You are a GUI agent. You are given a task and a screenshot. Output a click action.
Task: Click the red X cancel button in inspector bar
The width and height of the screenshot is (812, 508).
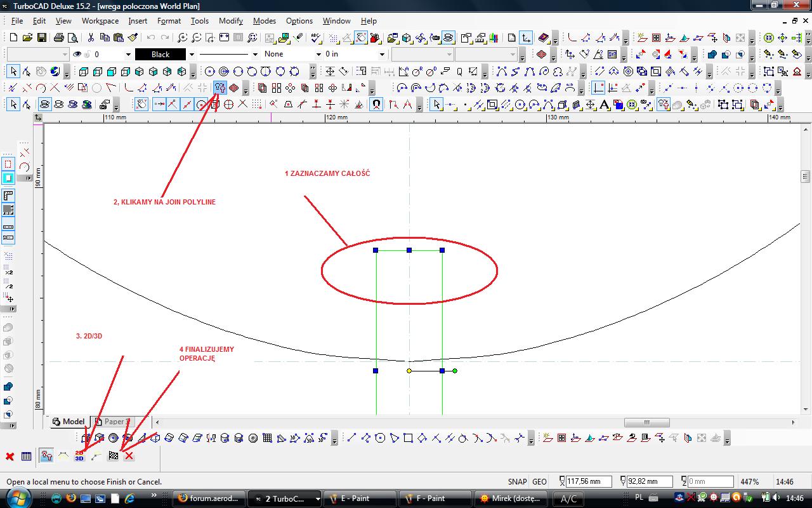pyautogui.click(x=129, y=456)
